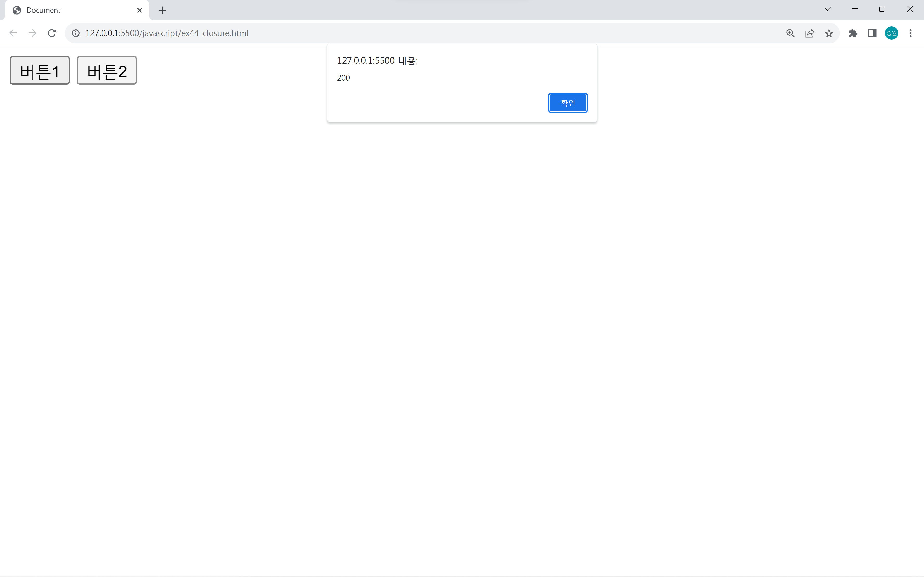Open the 승원 profile avatar

[x=891, y=33]
